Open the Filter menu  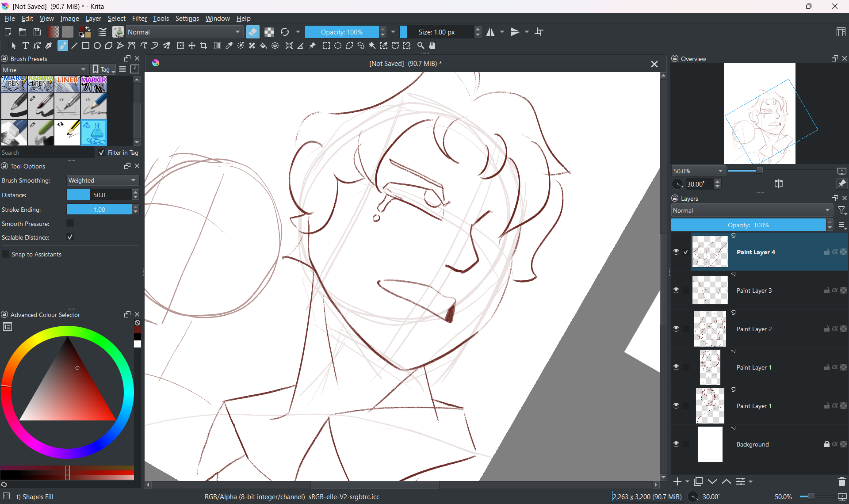click(x=139, y=19)
